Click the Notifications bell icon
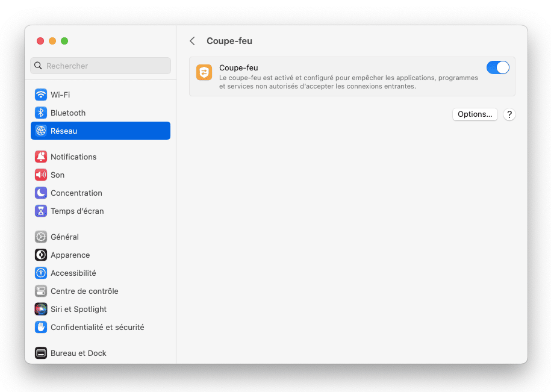Image resolution: width=551 pixels, height=392 pixels. click(41, 157)
